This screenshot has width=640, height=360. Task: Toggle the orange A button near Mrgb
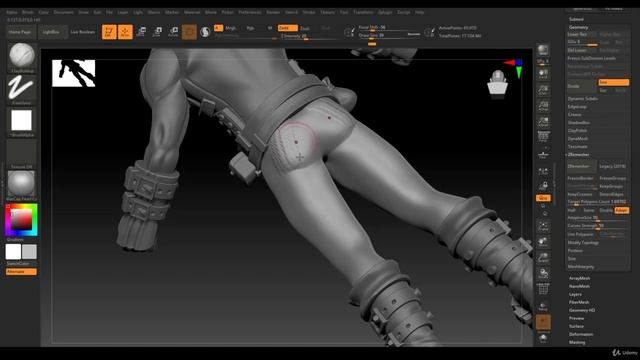218,28
